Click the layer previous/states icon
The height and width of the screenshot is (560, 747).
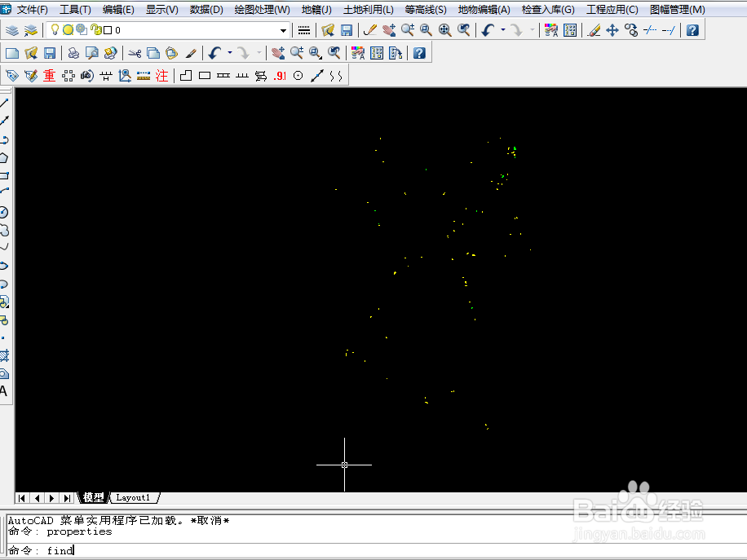[30, 30]
